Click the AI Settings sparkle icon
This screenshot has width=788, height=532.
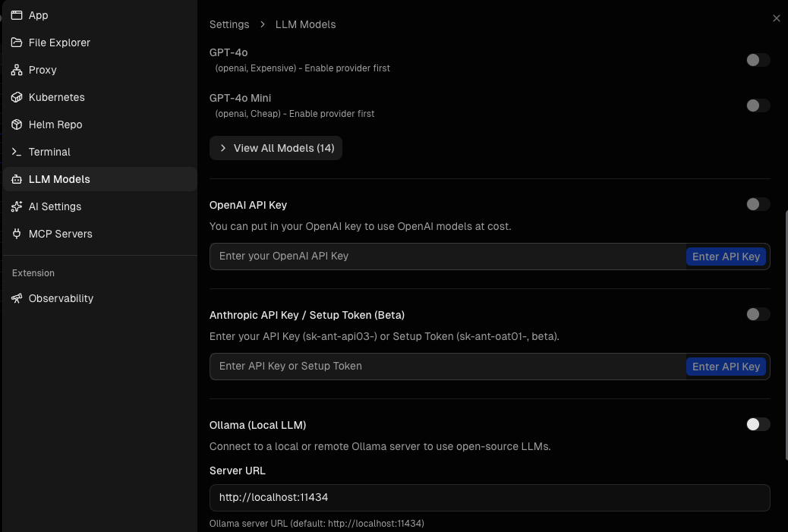click(x=17, y=206)
